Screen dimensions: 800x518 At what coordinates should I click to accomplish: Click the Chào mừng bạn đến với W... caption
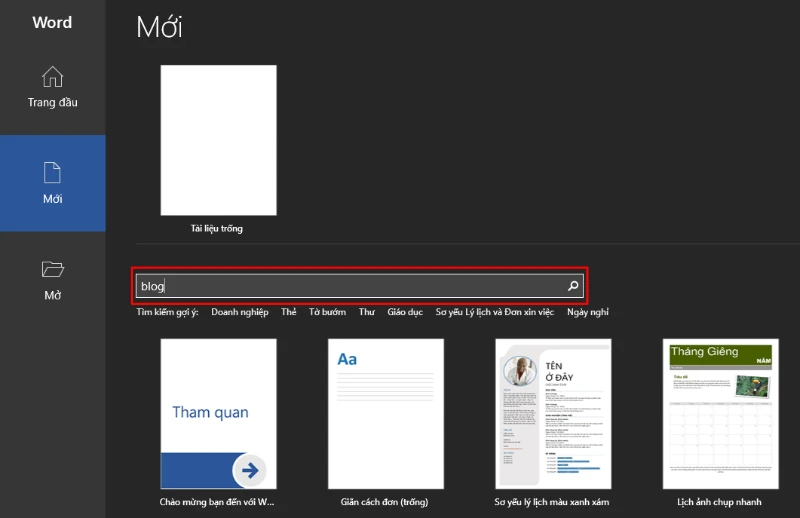pyautogui.click(x=217, y=502)
